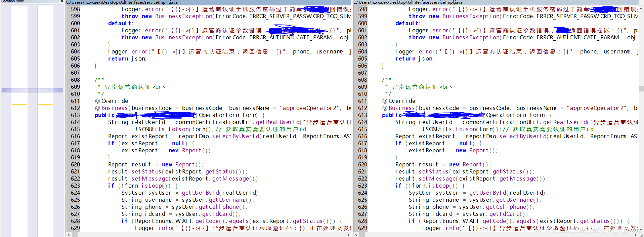Viewport: 644px width, 237px height.
Task: Click 'result.setMessage(existReport.getMessage());' in the right pane
Action: tap(472, 179)
